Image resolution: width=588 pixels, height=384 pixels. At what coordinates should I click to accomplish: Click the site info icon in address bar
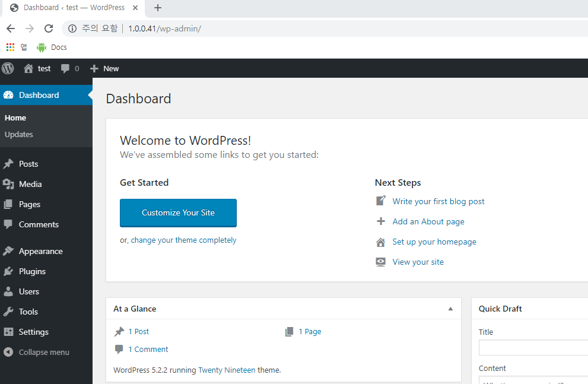(72, 28)
